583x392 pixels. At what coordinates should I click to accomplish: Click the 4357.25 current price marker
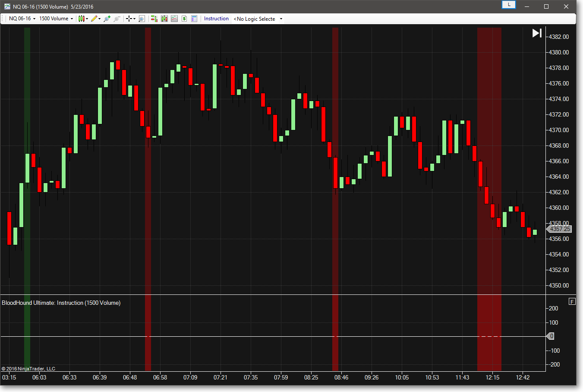pyautogui.click(x=559, y=229)
